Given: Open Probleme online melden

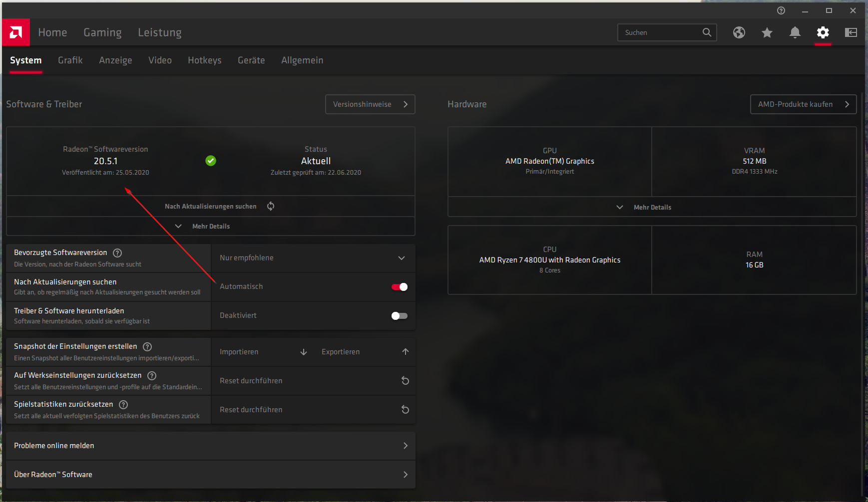Looking at the screenshot, I should [211, 446].
